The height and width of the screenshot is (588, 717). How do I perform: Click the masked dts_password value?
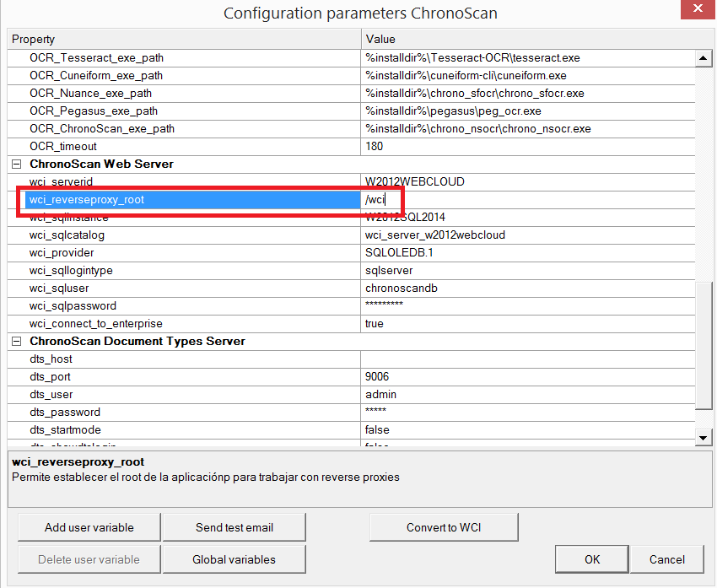click(x=375, y=410)
